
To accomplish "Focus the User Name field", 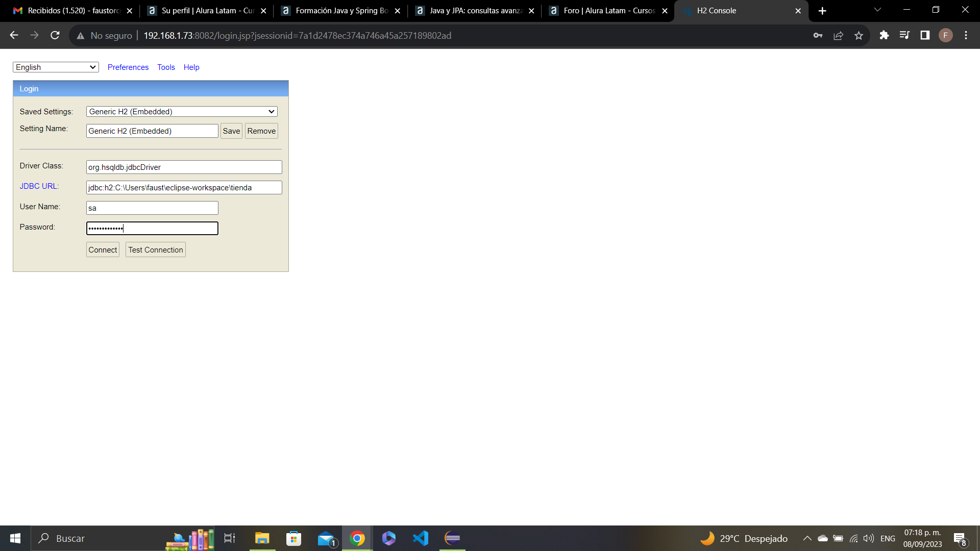I will 152,208.
